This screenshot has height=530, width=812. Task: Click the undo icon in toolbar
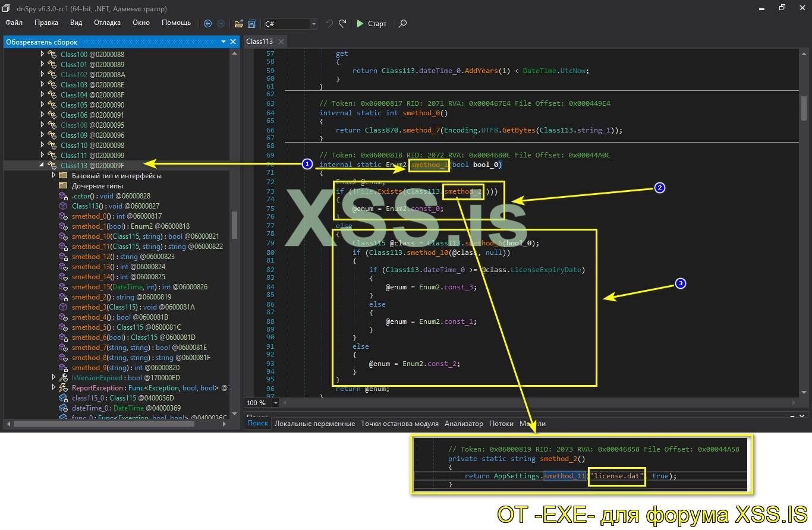pyautogui.click(x=329, y=24)
